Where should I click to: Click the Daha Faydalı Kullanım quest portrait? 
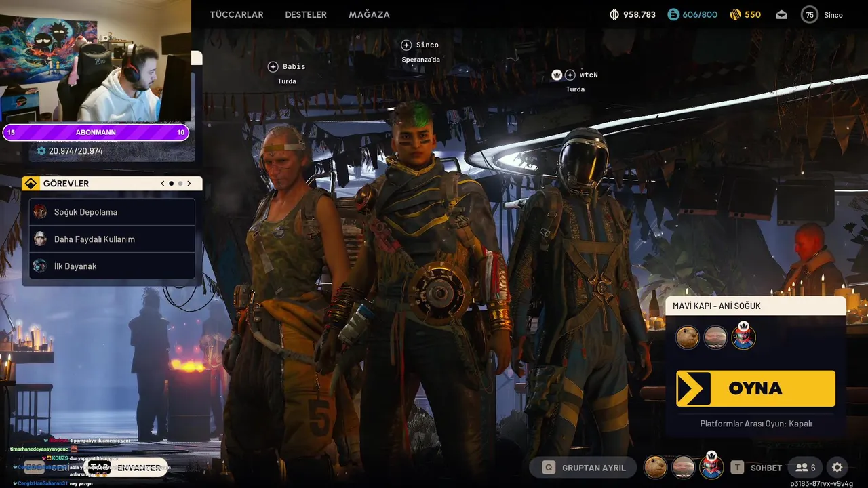pyautogui.click(x=40, y=239)
